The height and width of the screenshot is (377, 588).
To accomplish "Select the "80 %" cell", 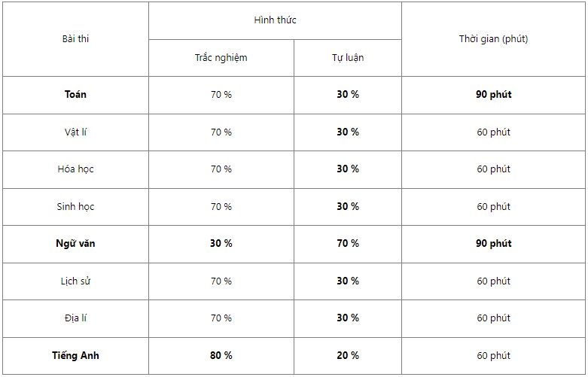I will tap(221, 355).
